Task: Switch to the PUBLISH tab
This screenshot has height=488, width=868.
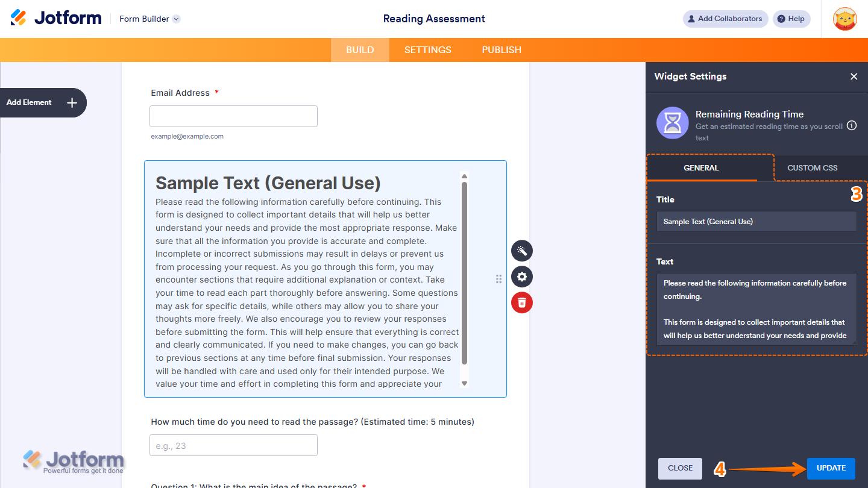Action: pyautogui.click(x=501, y=49)
